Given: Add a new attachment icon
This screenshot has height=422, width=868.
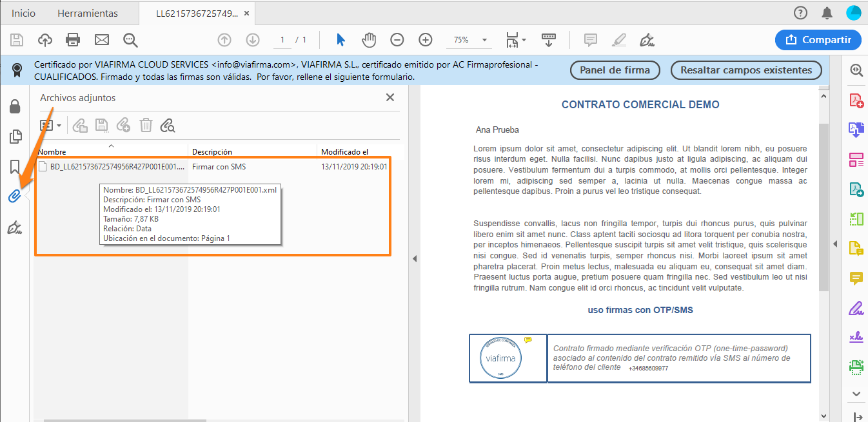Looking at the screenshot, I should (x=123, y=125).
